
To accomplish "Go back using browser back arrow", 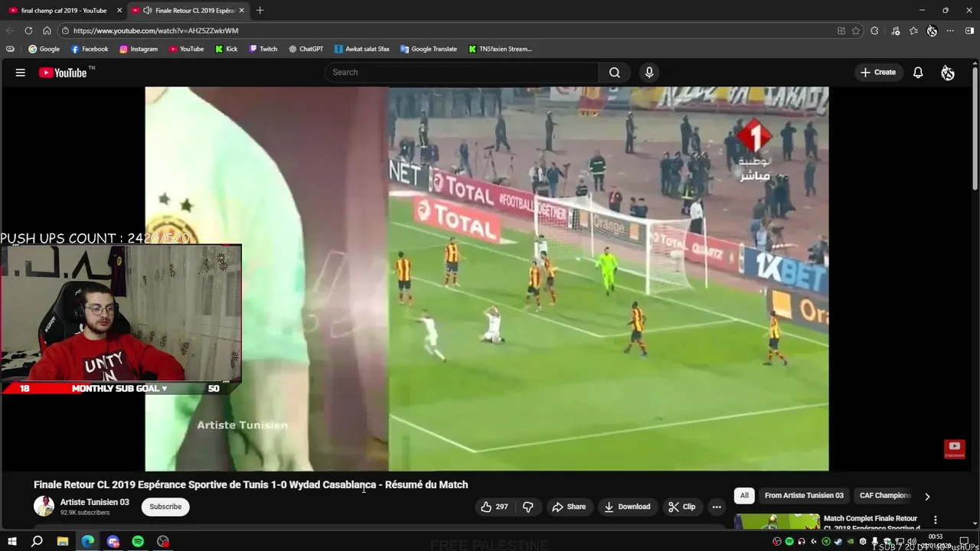I will pos(10,31).
